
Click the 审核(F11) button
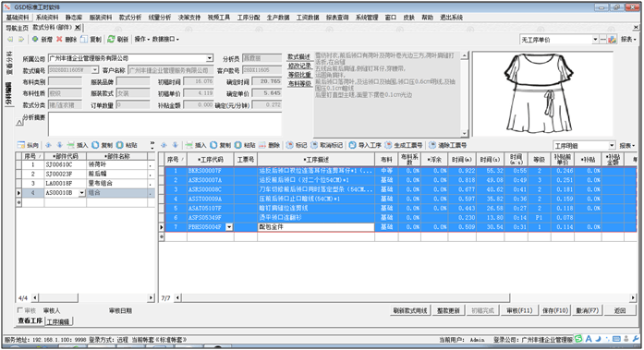[519, 310]
